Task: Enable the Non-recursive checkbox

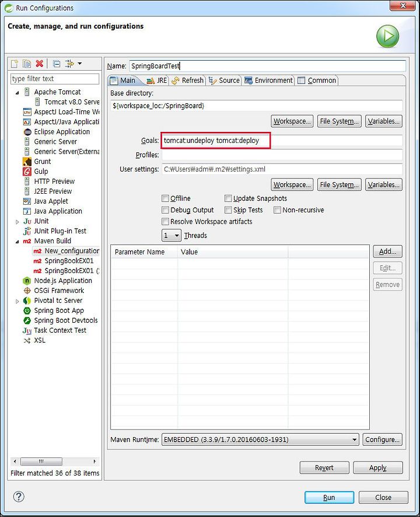Action: [x=277, y=210]
